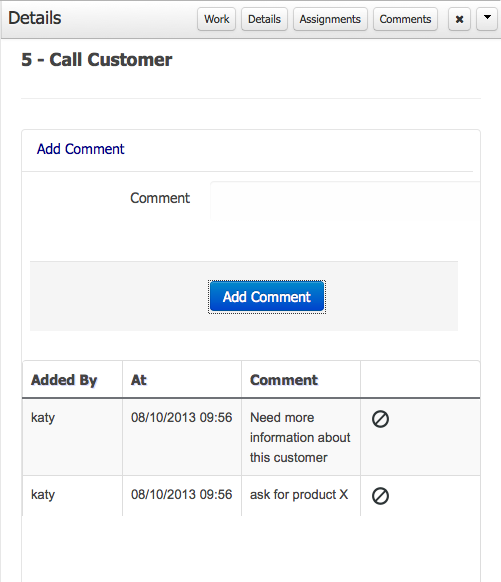Sort by the 'Added By' column header
This screenshot has width=501, height=582.
click(x=64, y=380)
